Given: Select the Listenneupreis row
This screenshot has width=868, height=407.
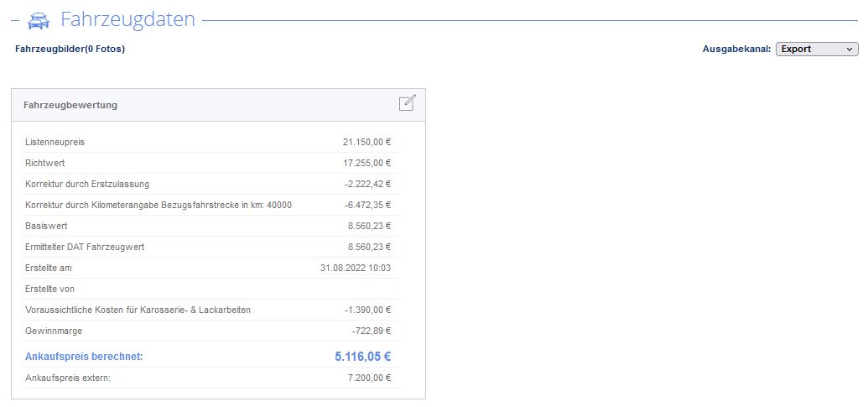Looking at the screenshot, I should 210,143.
